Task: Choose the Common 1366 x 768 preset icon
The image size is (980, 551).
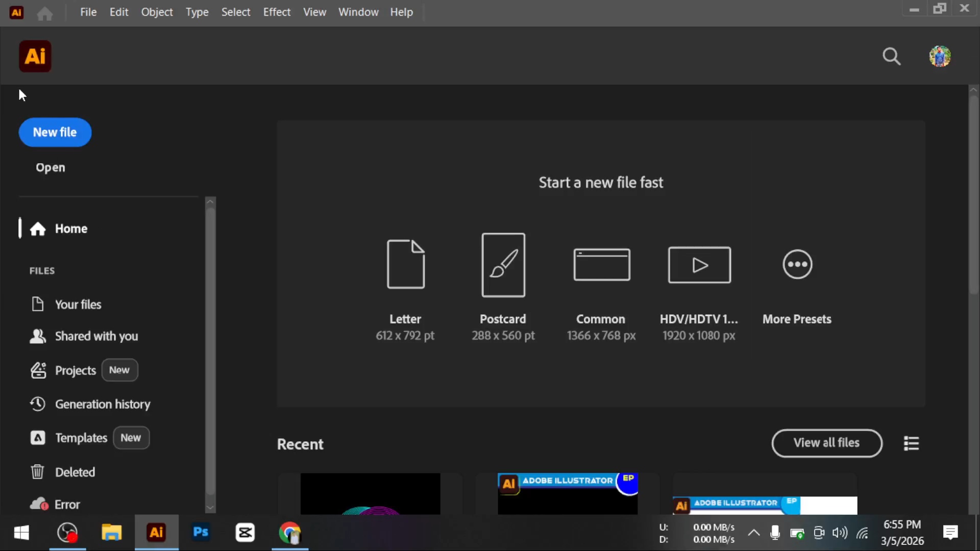Action: coord(602,264)
